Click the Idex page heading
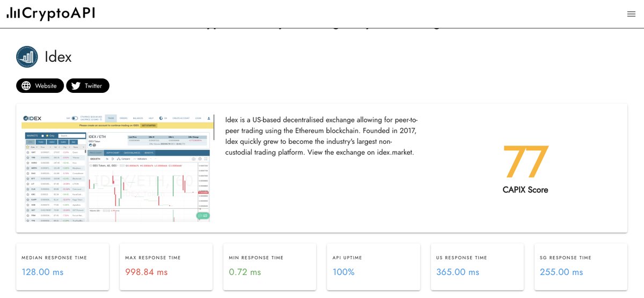 (58, 57)
